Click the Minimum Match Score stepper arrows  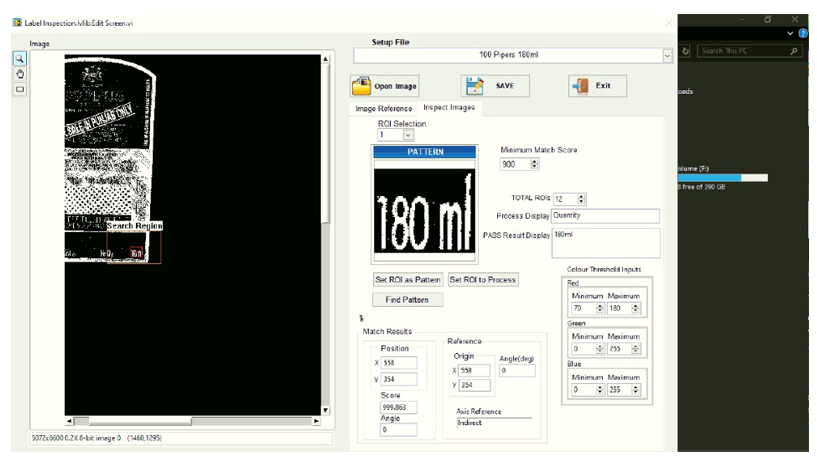click(x=534, y=164)
